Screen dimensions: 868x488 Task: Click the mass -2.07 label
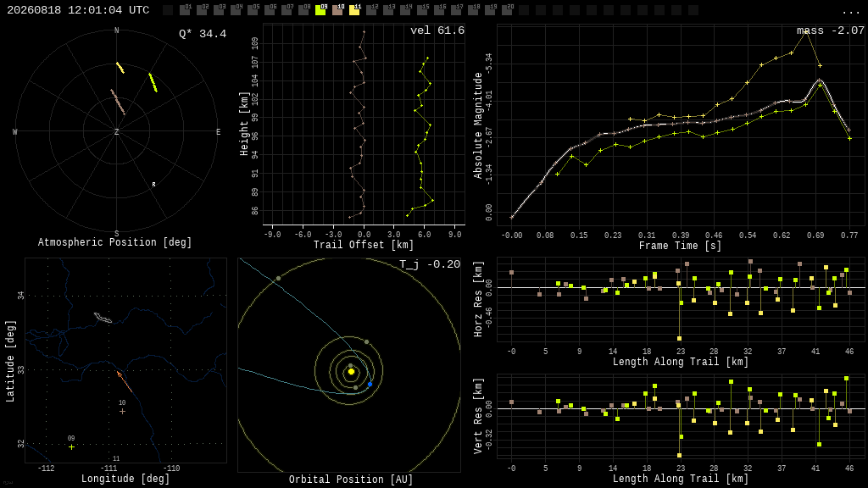(831, 30)
